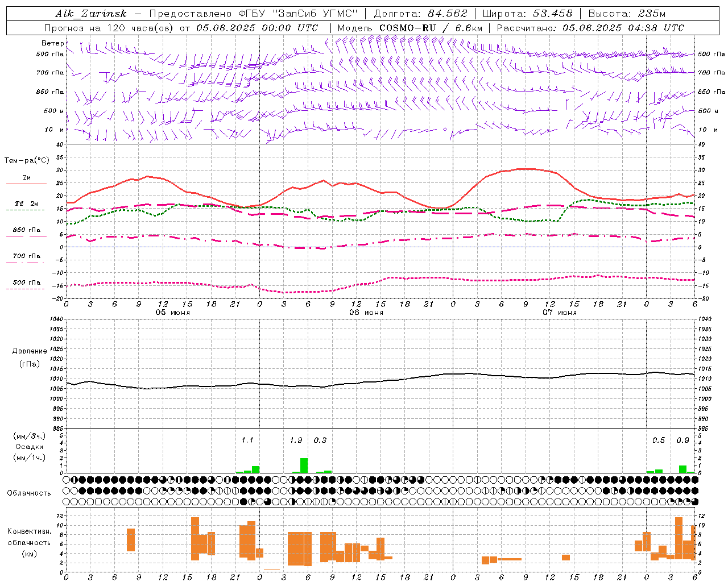
Task: Click the Td 2м dewpoint legend entry
Action: (26, 203)
